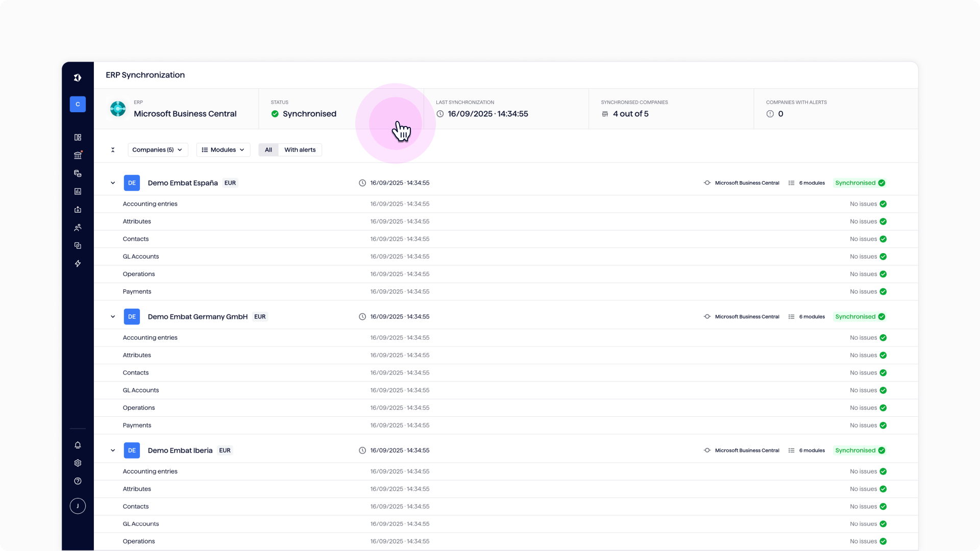980x551 pixels.
Task: Click the upload/export icon in sidebar
Action: [x=78, y=209]
